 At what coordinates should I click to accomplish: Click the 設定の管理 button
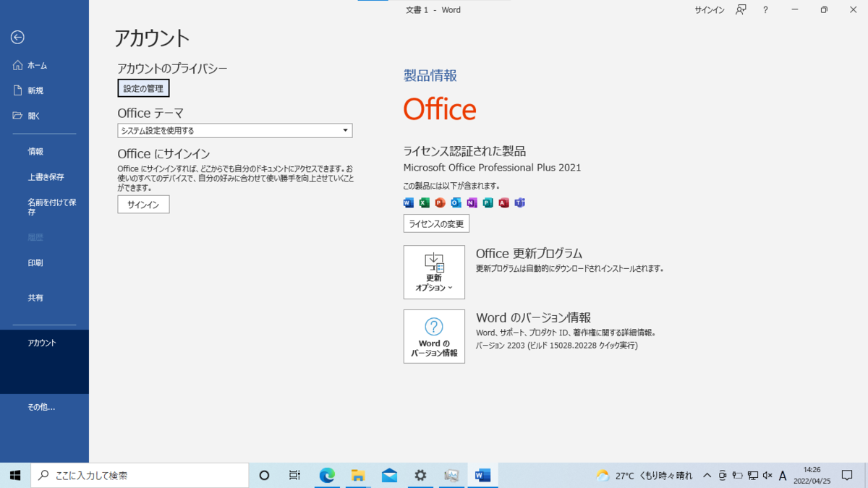143,88
